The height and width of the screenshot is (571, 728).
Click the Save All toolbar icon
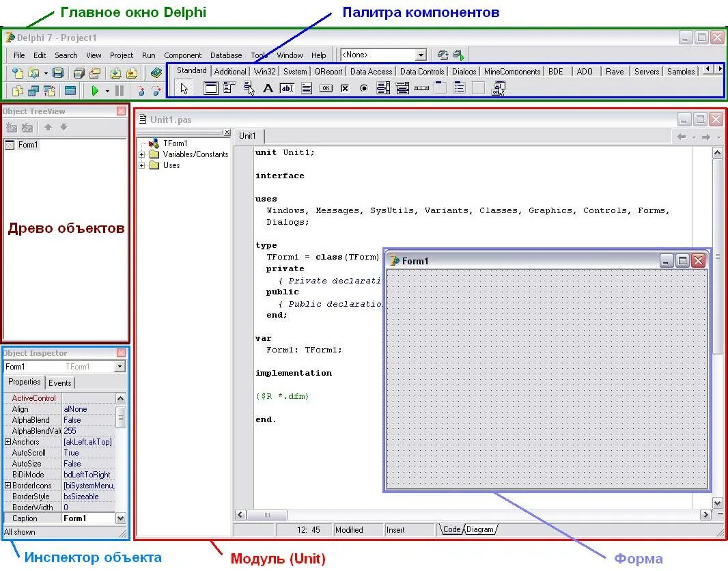(79, 72)
